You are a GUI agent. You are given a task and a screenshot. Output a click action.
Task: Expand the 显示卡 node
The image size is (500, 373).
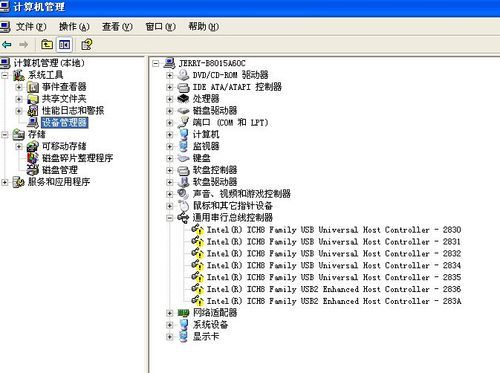(169, 337)
